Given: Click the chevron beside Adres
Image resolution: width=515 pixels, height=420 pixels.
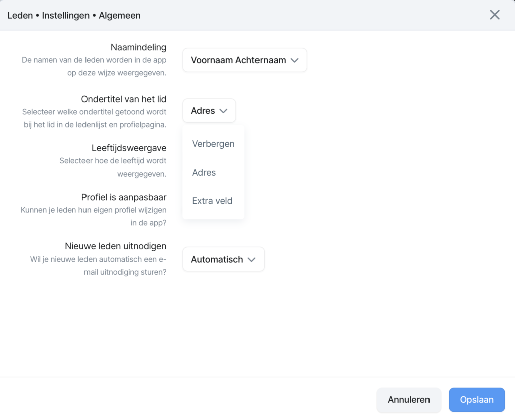Looking at the screenshot, I should pos(222,110).
